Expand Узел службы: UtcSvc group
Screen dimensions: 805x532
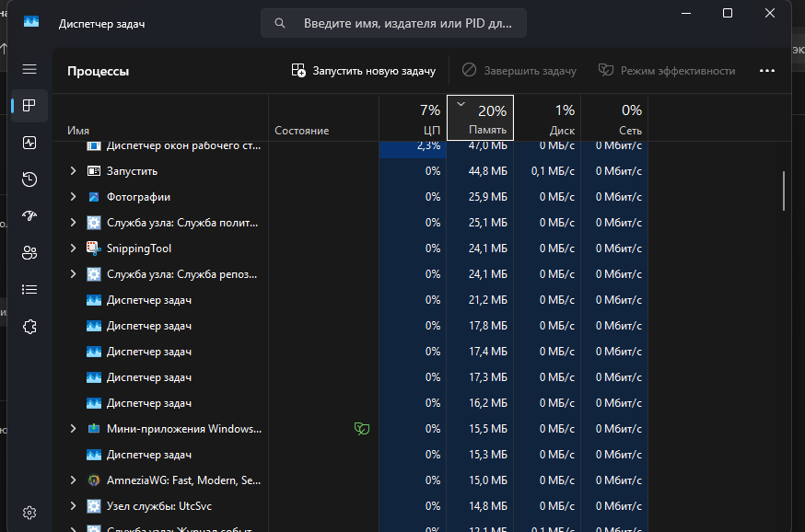pyautogui.click(x=73, y=506)
